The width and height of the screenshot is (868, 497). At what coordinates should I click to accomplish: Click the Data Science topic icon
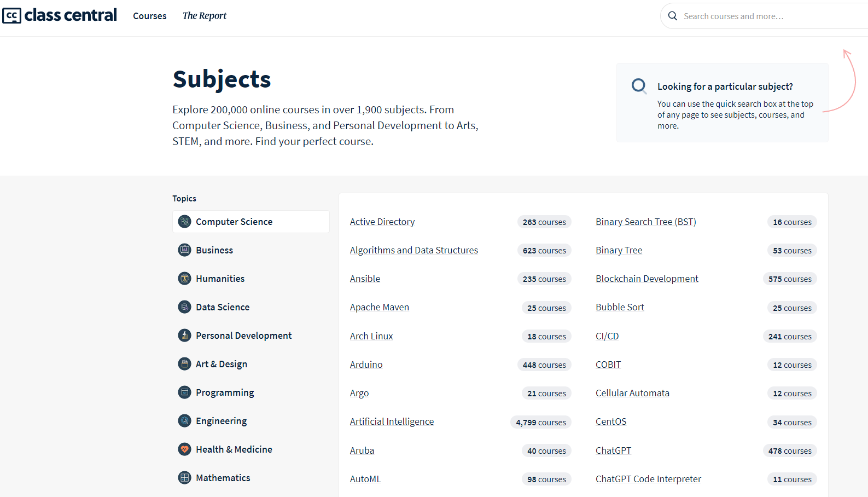click(185, 307)
